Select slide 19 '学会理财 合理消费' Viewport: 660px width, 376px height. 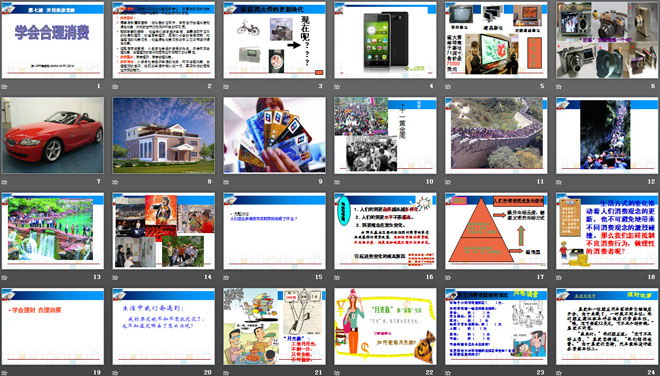pyautogui.click(x=53, y=326)
